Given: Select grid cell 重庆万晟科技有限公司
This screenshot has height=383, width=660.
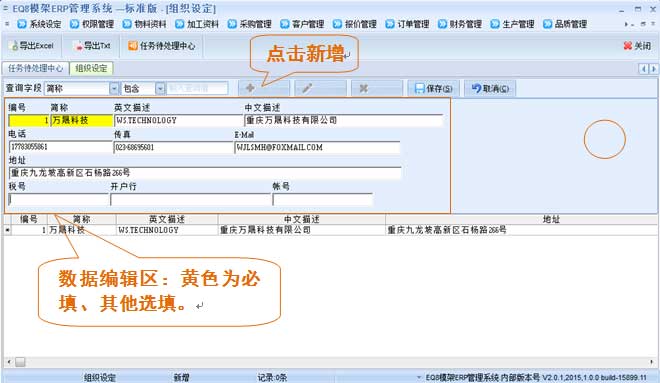Looking at the screenshot, I should (301, 230).
